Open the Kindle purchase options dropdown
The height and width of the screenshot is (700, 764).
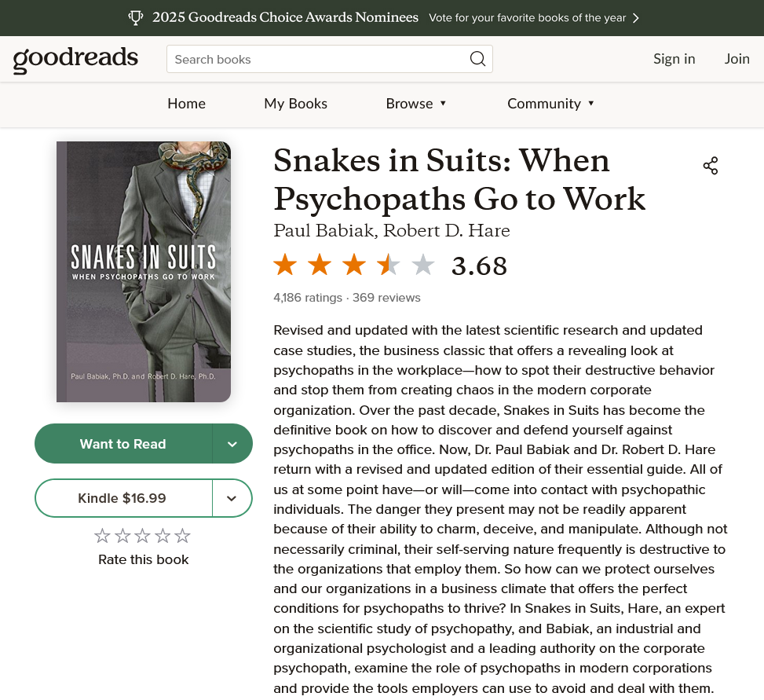(x=232, y=498)
